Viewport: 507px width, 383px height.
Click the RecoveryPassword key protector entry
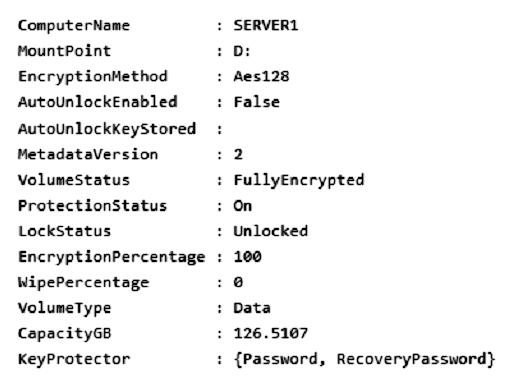[412, 359]
